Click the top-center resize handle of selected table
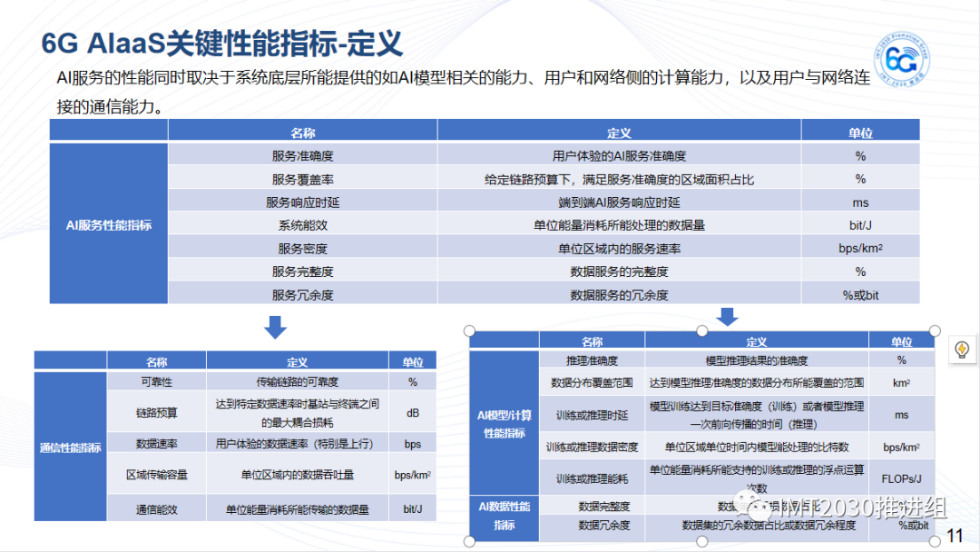The image size is (980, 552). [702, 330]
